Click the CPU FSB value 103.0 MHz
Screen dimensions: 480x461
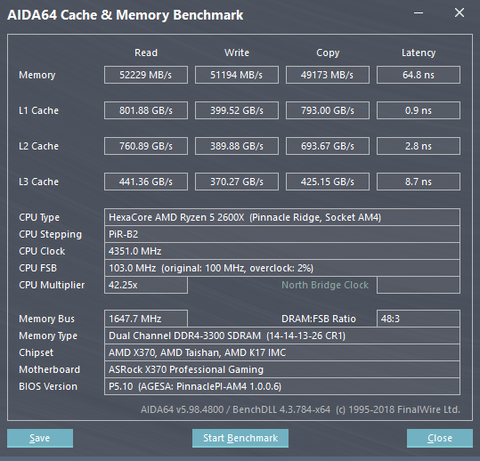point(282,268)
